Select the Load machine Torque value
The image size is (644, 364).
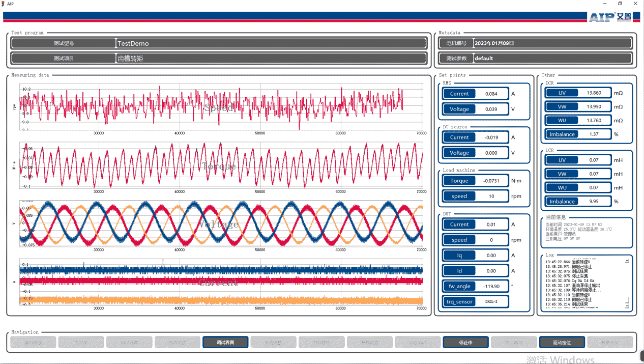pyautogui.click(x=491, y=181)
